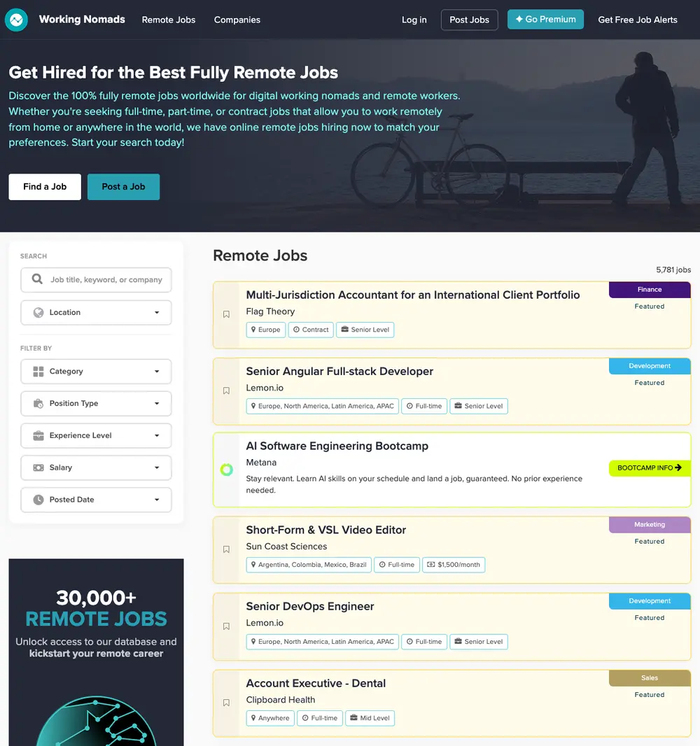Screen dimensions: 700x746
Task: Click the BOOTCAMP INFO button
Action: [650, 467]
